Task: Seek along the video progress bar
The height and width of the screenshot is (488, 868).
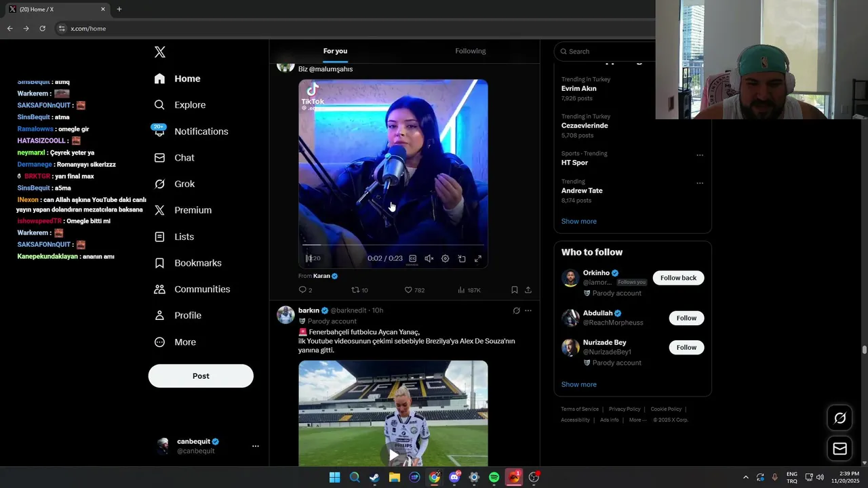Action: click(x=393, y=244)
